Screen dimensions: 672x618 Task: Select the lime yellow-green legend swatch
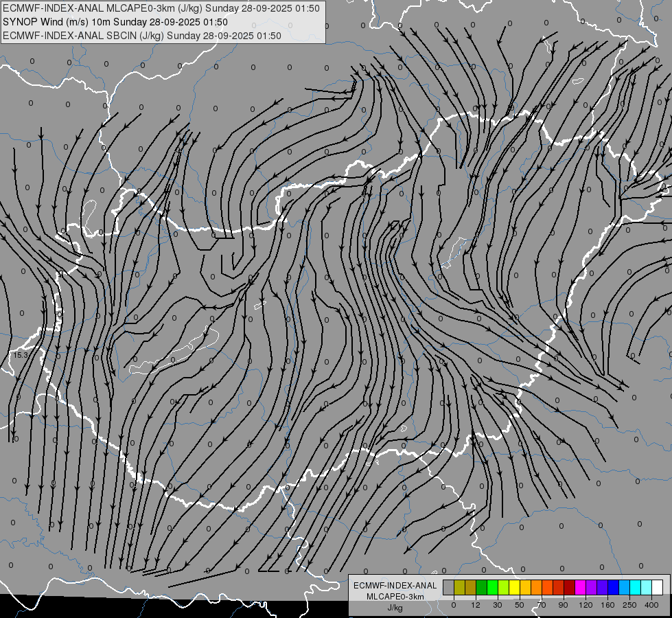[x=504, y=588]
